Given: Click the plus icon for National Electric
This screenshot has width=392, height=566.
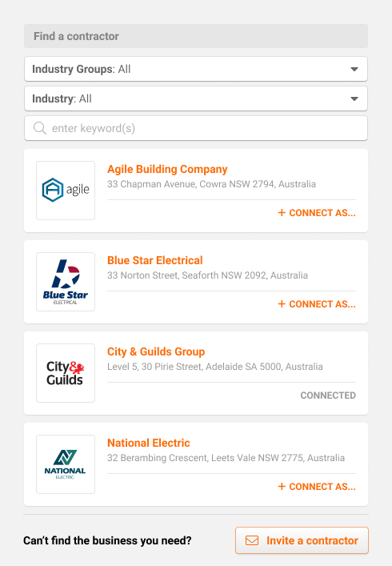Looking at the screenshot, I should (x=282, y=487).
